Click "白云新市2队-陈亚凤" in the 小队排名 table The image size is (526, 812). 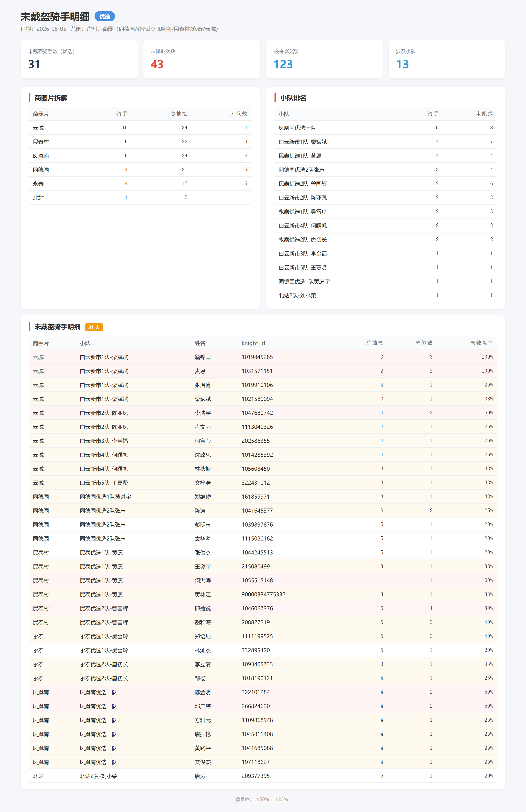click(303, 198)
